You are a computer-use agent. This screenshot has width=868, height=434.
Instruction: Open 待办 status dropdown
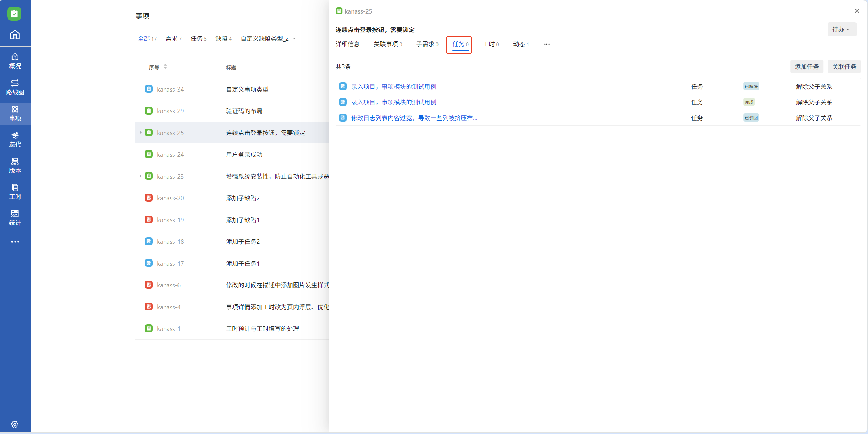click(x=841, y=29)
